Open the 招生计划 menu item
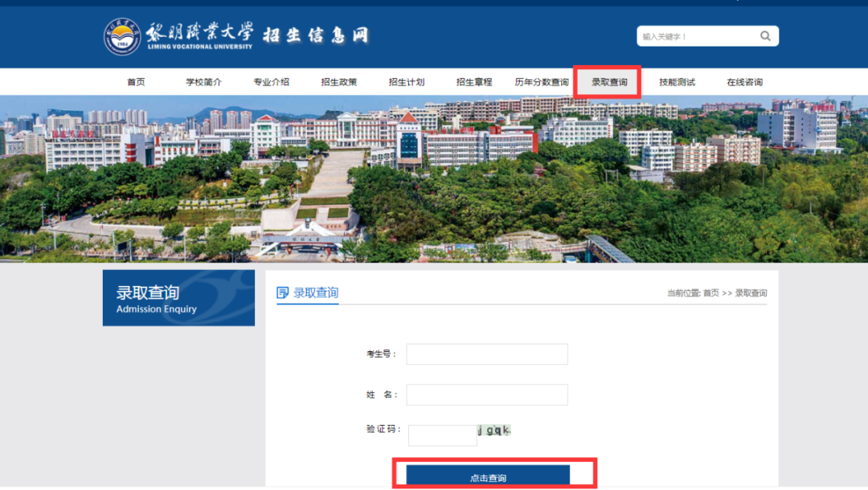The width and height of the screenshot is (868, 490). tap(406, 81)
